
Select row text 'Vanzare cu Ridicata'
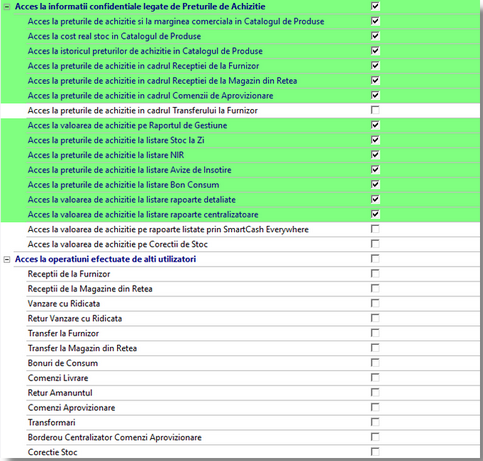(64, 304)
